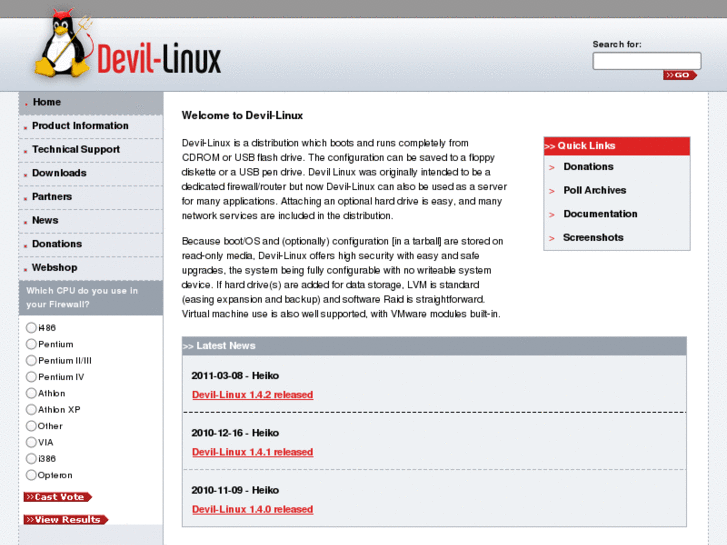Image resolution: width=727 pixels, height=545 pixels.
Task: Open Devil-Linux 1.4.0 released article
Action: tap(252, 510)
